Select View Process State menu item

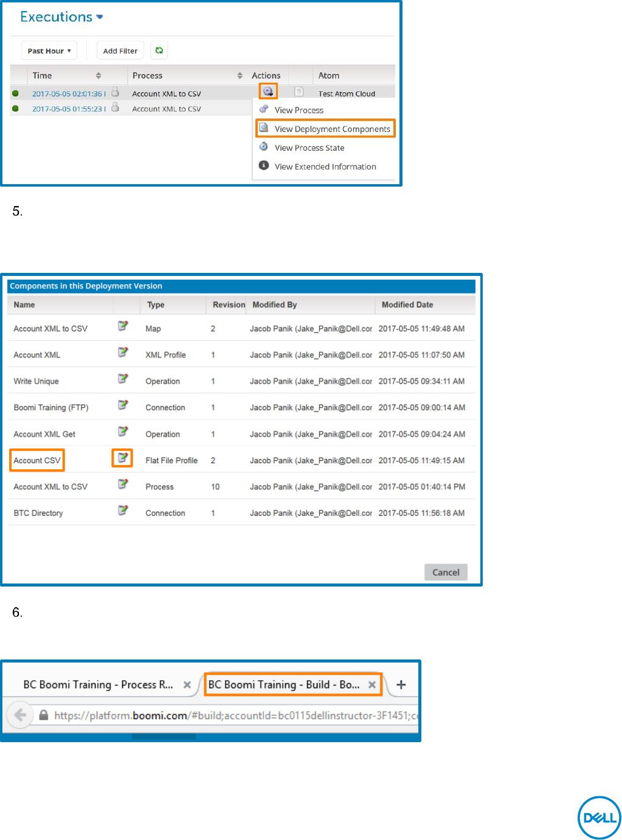pyautogui.click(x=309, y=148)
